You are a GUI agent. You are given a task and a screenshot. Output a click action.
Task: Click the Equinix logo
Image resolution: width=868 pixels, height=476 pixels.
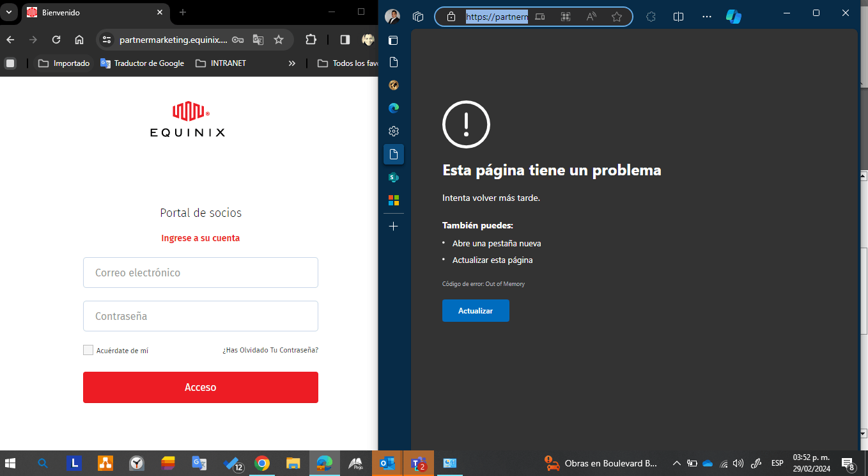coord(188,120)
